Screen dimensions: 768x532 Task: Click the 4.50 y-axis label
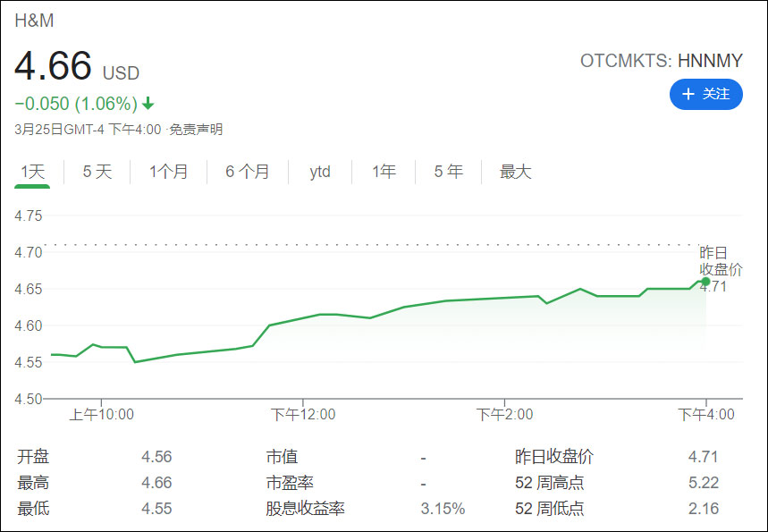coord(29,399)
